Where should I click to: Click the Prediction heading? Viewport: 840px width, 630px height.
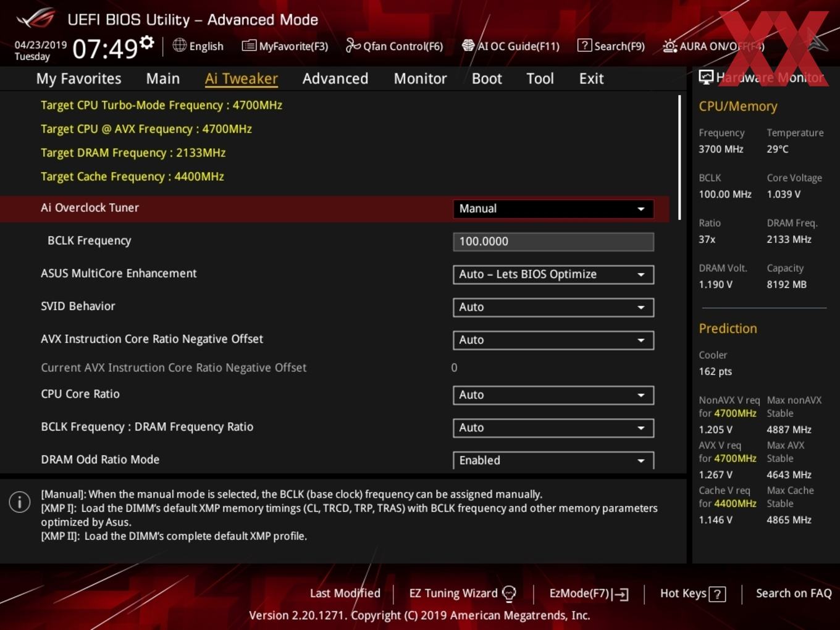(x=728, y=329)
